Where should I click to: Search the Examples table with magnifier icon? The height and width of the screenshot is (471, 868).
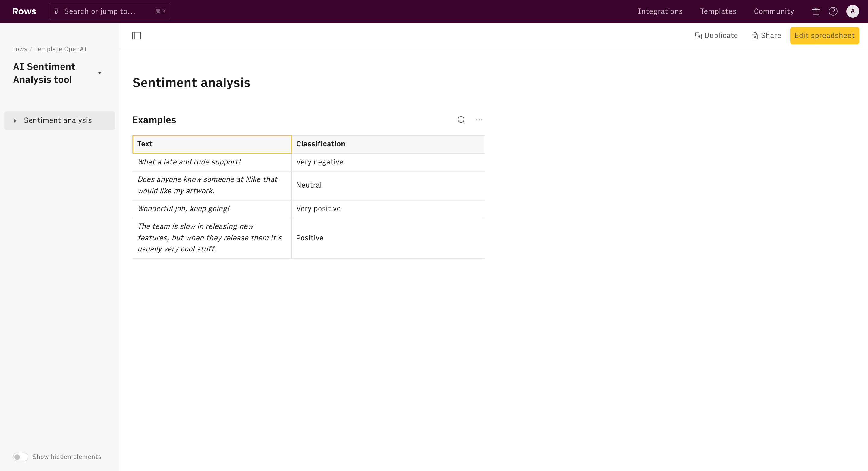461,120
